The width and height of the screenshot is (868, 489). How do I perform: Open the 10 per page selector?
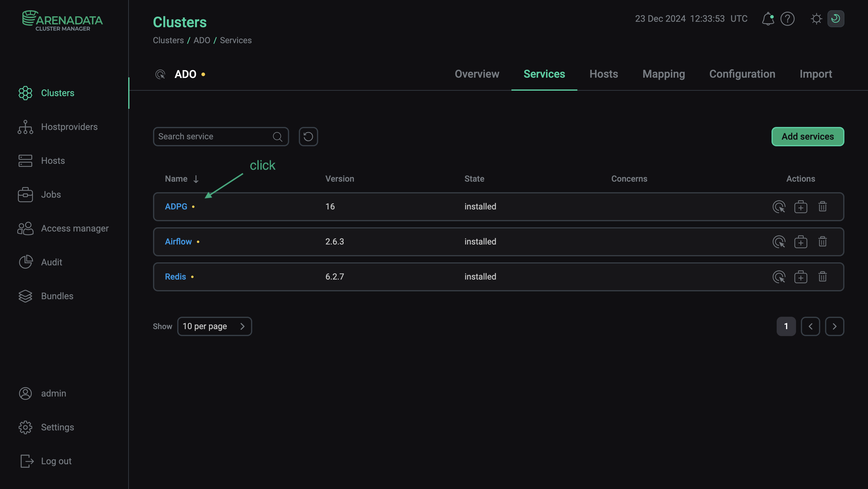[215, 326]
